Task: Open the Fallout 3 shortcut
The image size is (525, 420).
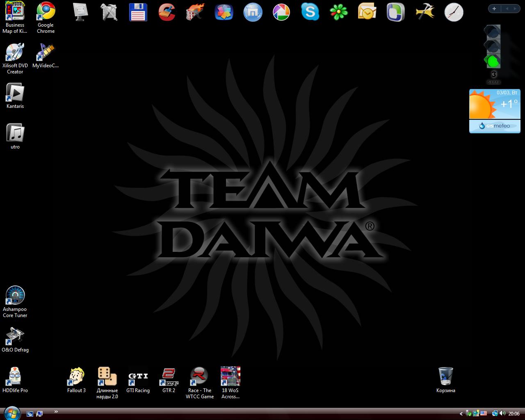Action: 76,377
